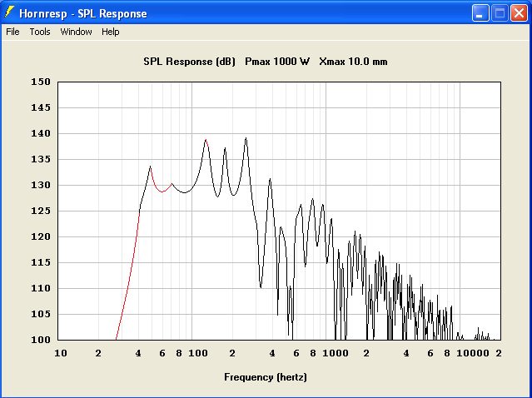
Task: Click the 'Hornresp - SPL Response' title text
Action: (83, 13)
